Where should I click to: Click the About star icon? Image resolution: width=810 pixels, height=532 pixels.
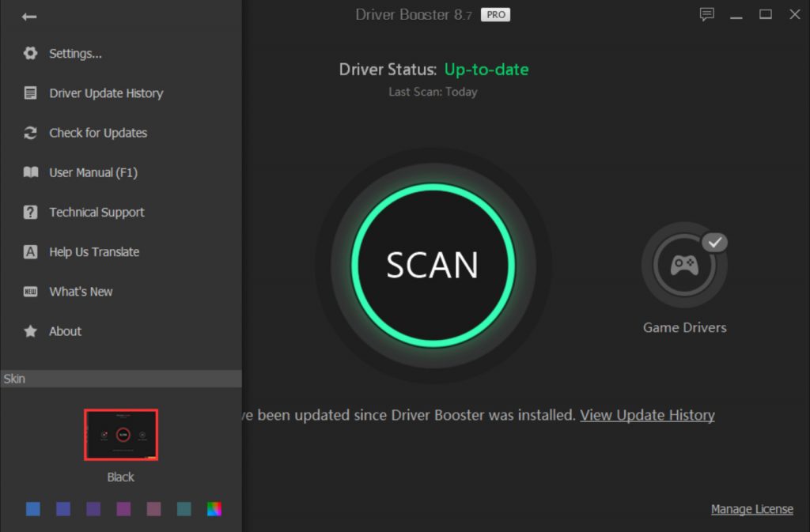click(30, 331)
